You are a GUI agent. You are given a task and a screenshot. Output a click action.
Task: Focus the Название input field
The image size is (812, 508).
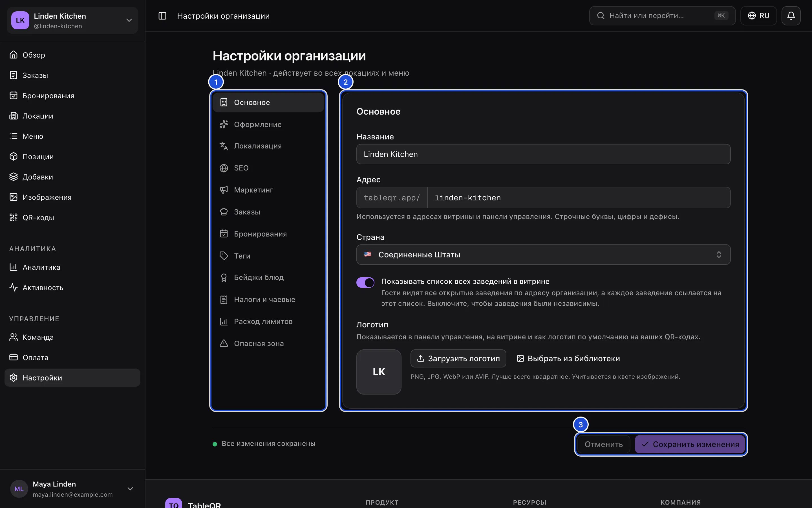(x=543, y=154)
